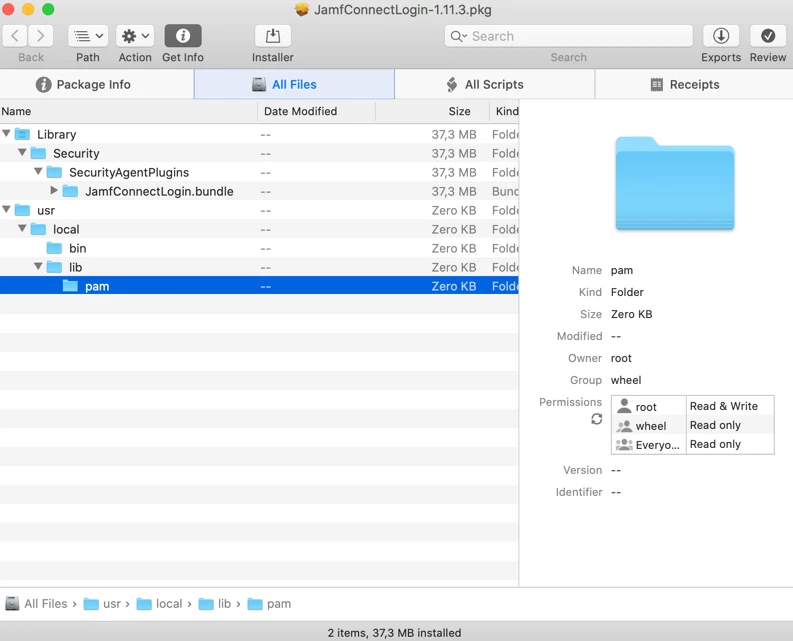Select the pam folder row

tap(259, 286)
